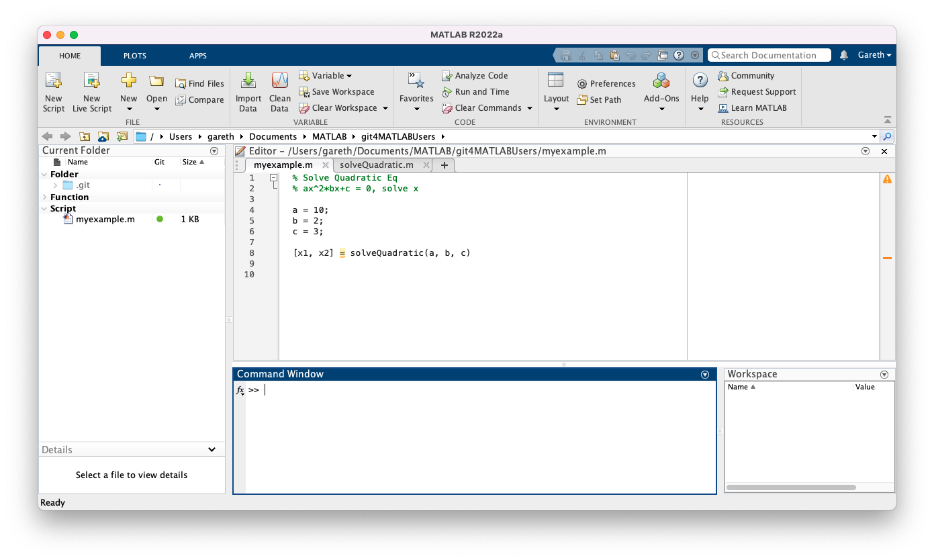Image resolution: width=934 pixels, height=560 pixels.
Task: Select the myexample.m editor tab
Action: 283,165
